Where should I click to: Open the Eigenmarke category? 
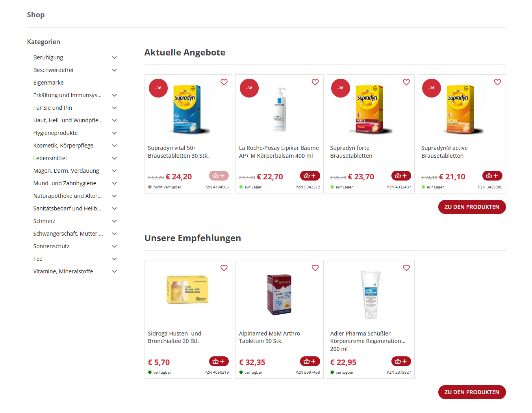point(48,83)
